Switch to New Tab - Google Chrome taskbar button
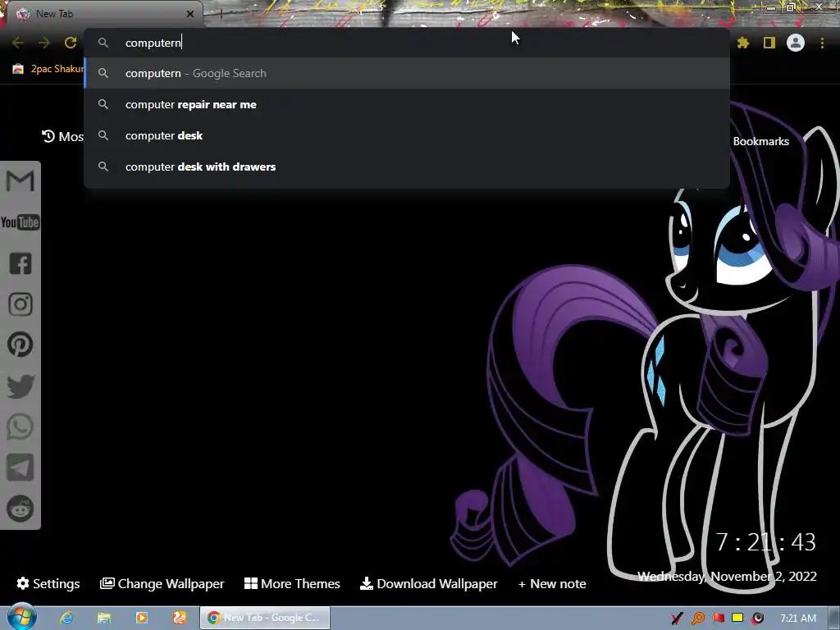 265,618
